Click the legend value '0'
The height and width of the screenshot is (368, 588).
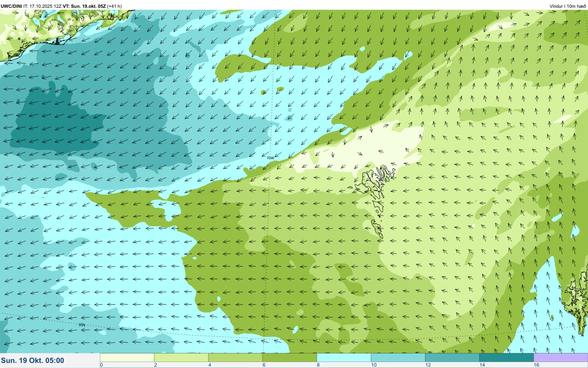[x=102, y=365]
